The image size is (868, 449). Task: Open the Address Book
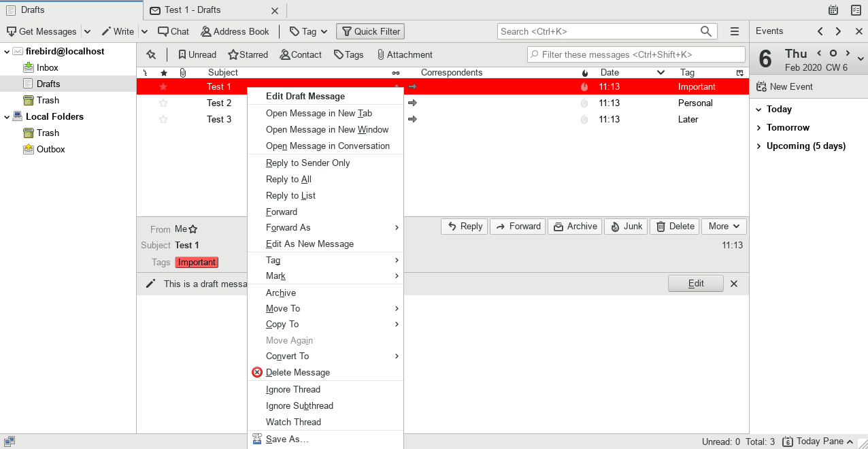tap(235, 31)
